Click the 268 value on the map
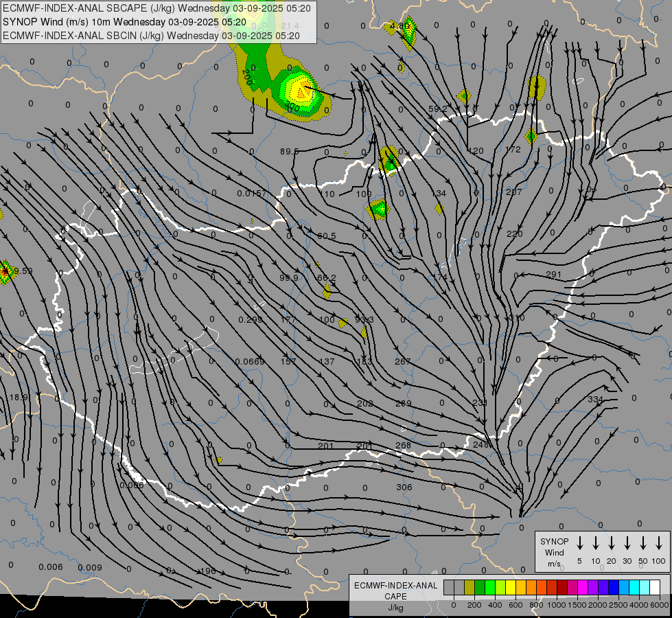Screen dimensions: 672x618 click(x=404, y=445)
